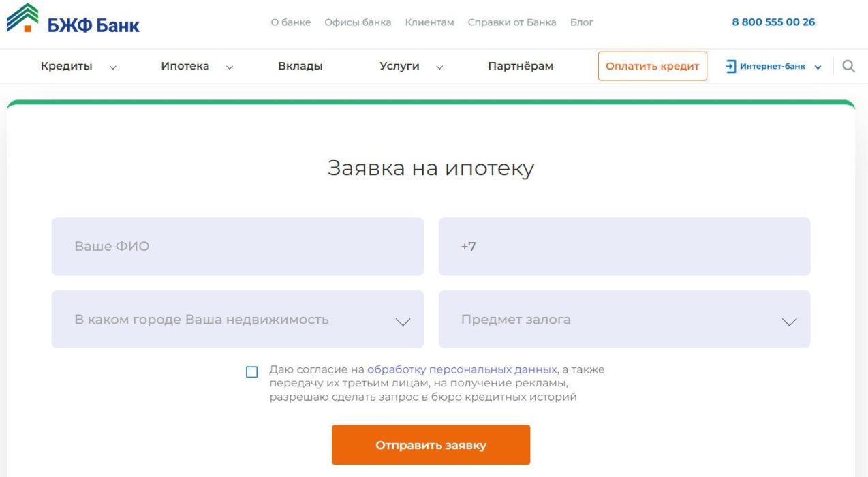This screenshot has width=868, height=477.
Task: Call the 8 800 555 00 26 number
Action: (x=773, y=22)
